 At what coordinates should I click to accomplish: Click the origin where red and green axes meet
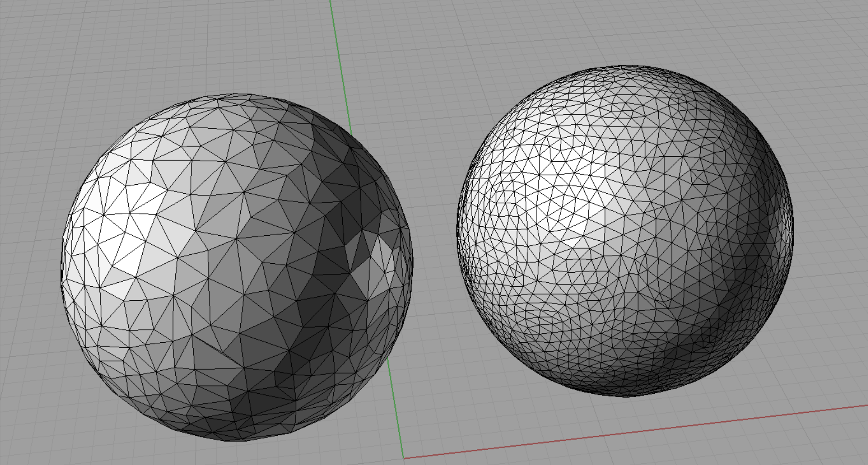404,458
